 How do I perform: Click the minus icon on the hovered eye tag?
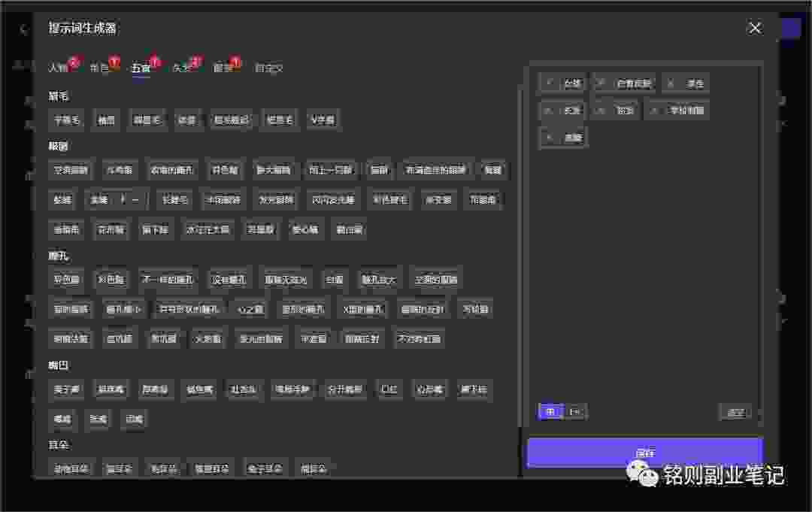(x=135, y=200)
